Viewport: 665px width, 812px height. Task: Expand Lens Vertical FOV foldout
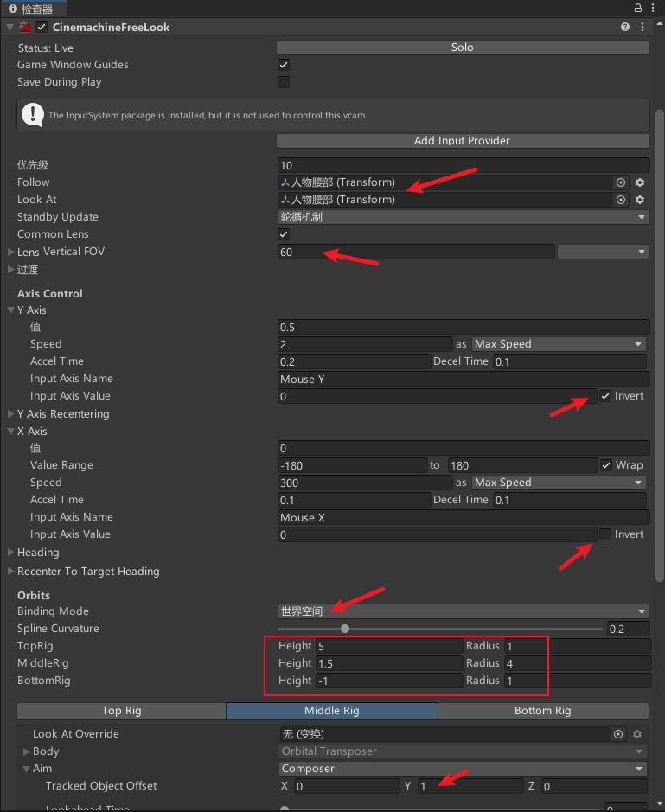click(x=11, y=252)
